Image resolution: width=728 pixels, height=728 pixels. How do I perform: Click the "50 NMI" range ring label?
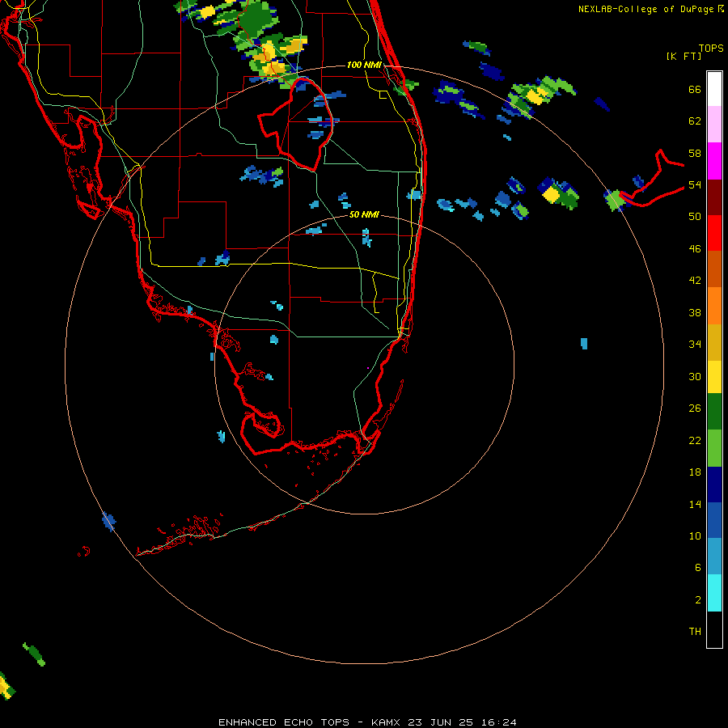point(364,214)
